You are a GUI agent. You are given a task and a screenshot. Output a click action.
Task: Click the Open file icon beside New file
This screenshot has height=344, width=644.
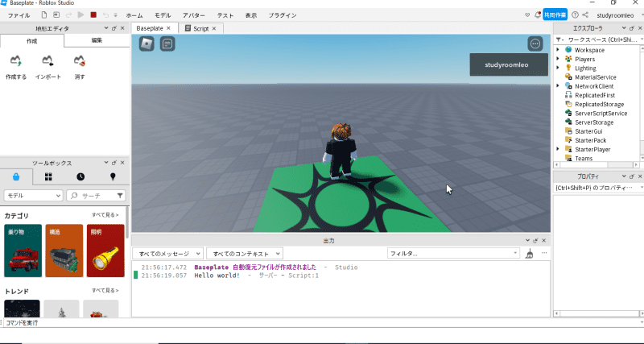point(56,15)
